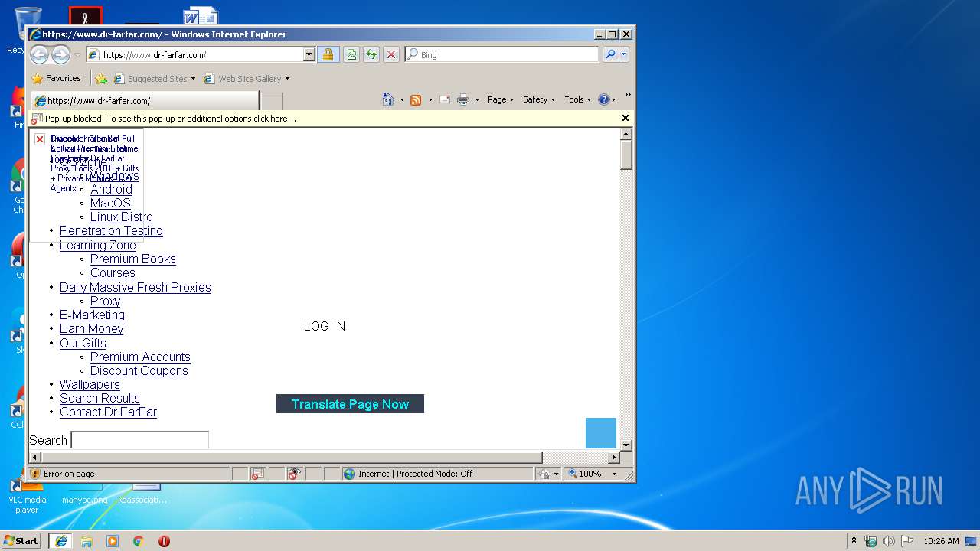Open the address bar history dropdown

[x=309, y=54]
